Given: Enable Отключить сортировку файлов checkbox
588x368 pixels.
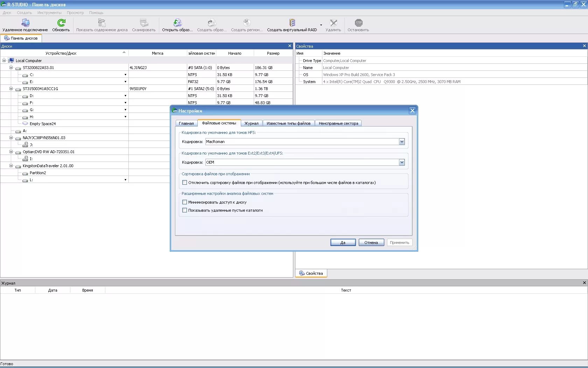Looking at the screenshot, I should [184, 183].
